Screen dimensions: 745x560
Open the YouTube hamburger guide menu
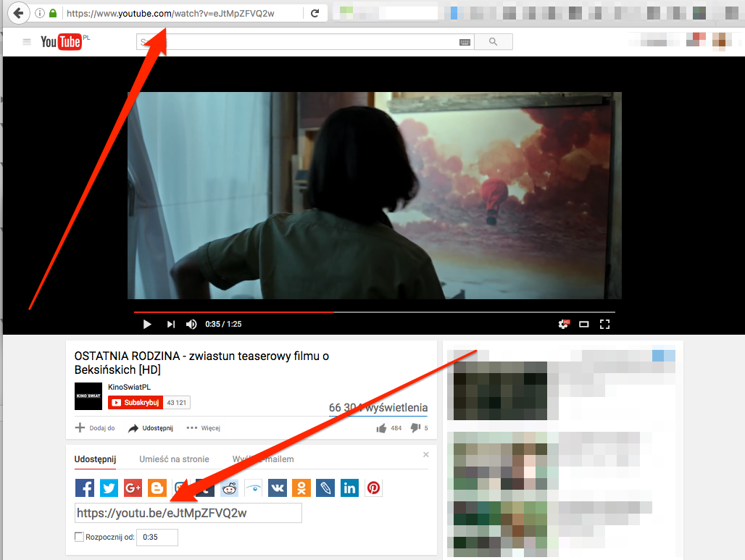(x=27, y=42)
